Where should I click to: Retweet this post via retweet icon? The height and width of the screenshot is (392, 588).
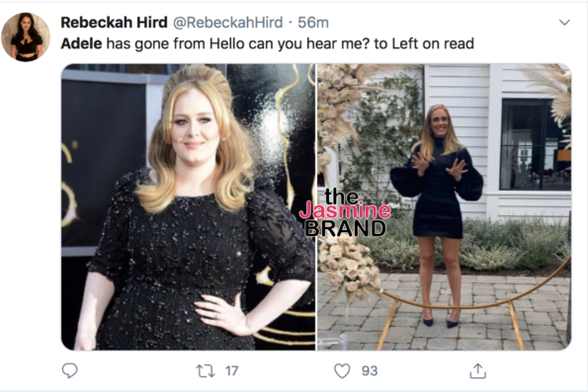206,371
